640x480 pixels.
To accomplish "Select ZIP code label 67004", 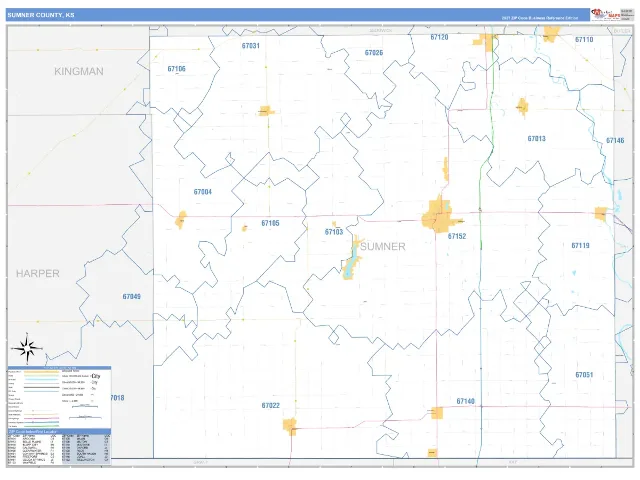I will tap(203, 192).
